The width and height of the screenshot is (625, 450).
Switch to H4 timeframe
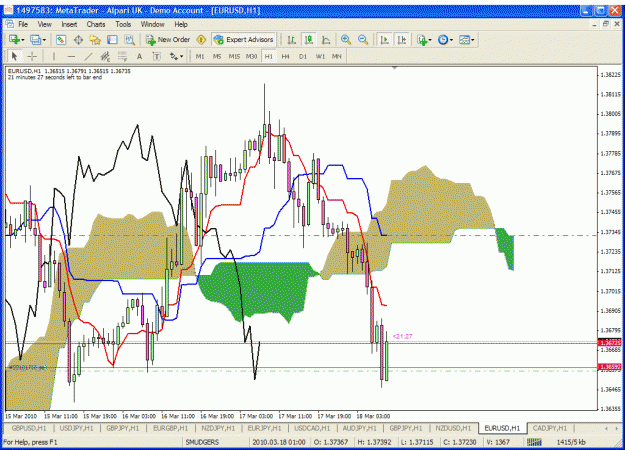[285, 57]
